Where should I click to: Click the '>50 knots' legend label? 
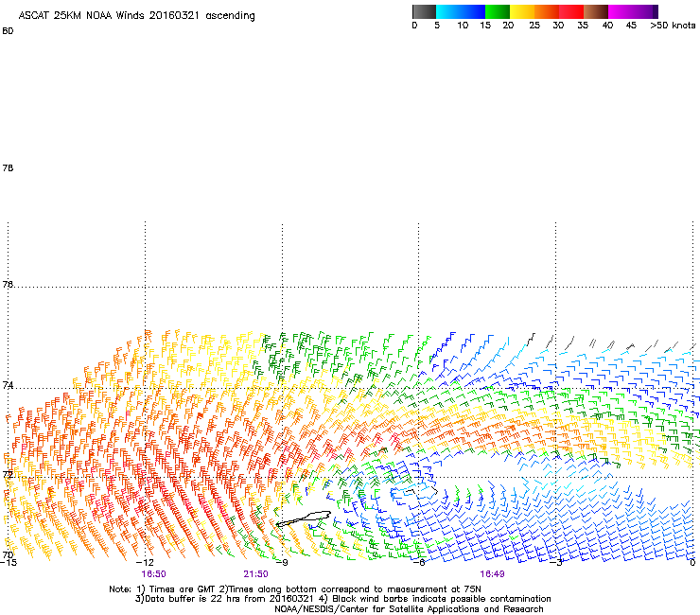673,26
